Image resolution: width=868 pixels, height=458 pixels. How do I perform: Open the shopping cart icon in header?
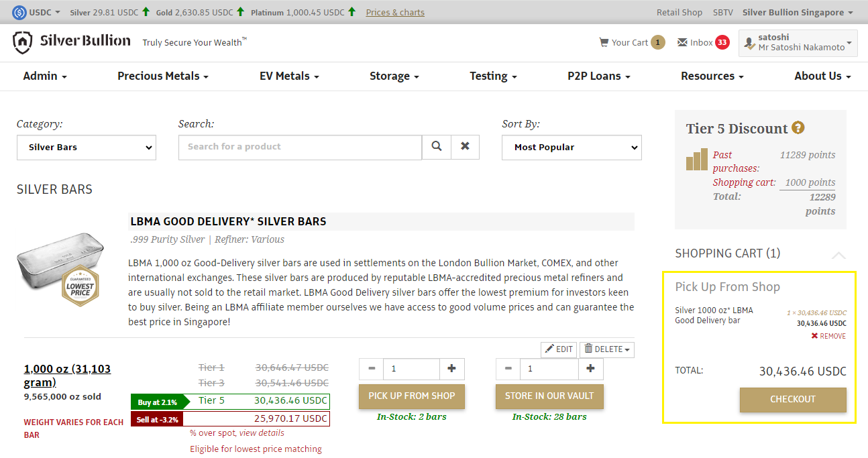tap(604, 42)
